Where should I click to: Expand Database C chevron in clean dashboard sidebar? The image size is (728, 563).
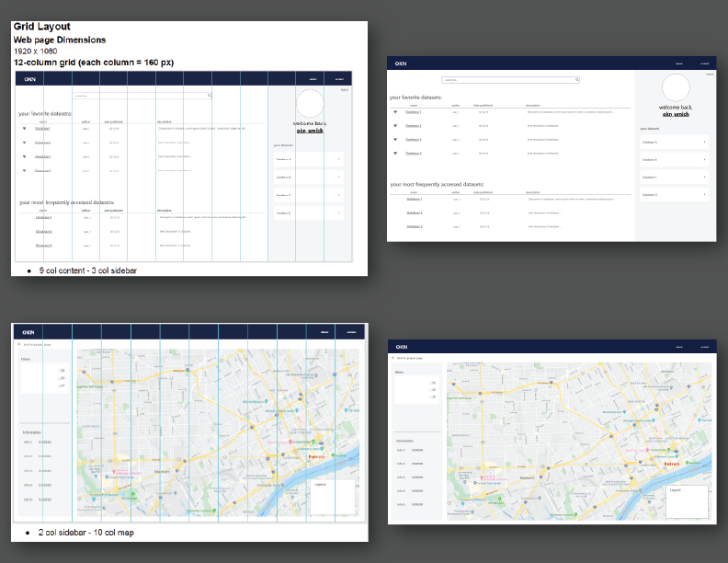point(704,177)
